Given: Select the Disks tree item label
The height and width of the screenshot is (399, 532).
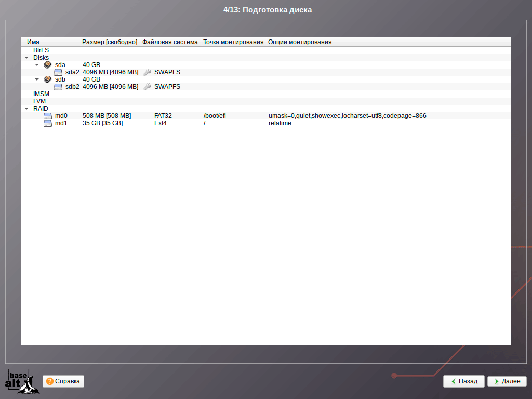Looking at the screenshot, I should point(41,58).
